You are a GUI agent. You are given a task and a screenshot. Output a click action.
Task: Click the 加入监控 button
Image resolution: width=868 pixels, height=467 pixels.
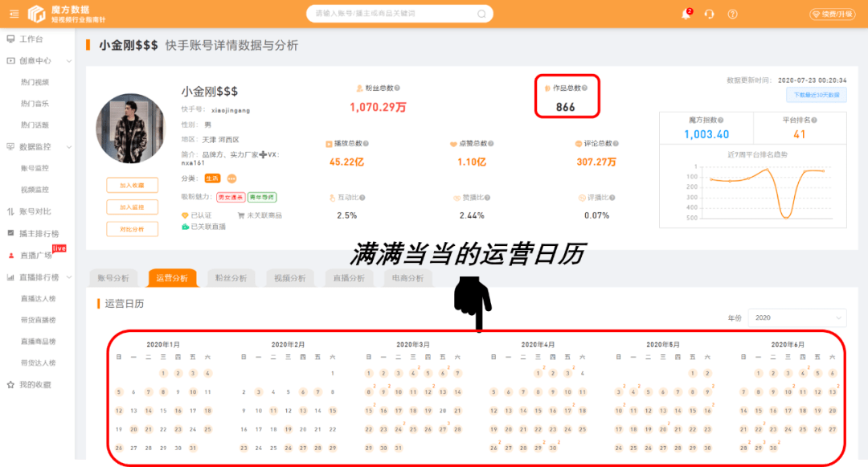pyautogui.click(x=133, y=207)
